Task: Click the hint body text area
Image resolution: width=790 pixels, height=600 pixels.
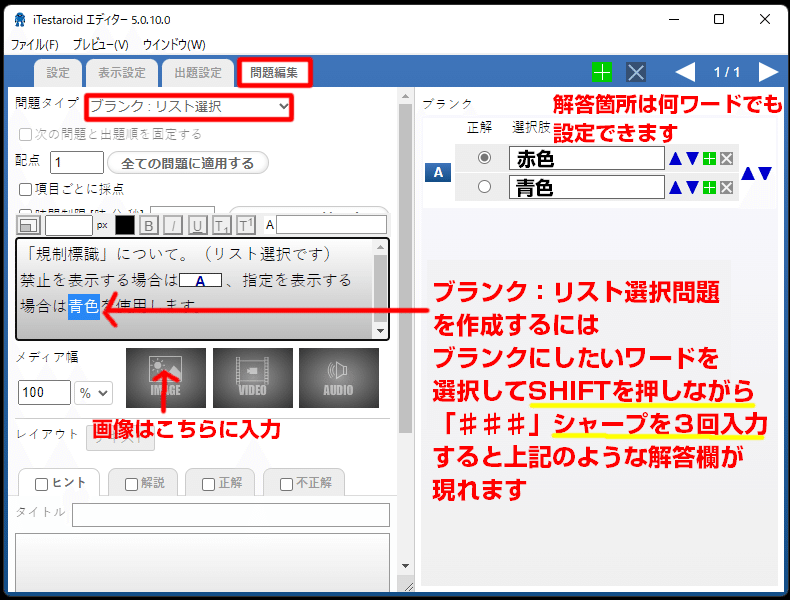Action: pyautogui.click(x=203, y=563)
